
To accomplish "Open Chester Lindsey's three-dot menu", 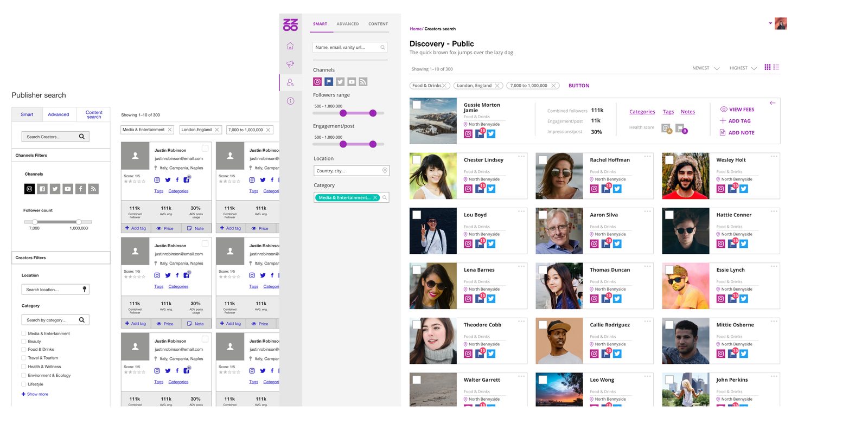I will 521,156.
